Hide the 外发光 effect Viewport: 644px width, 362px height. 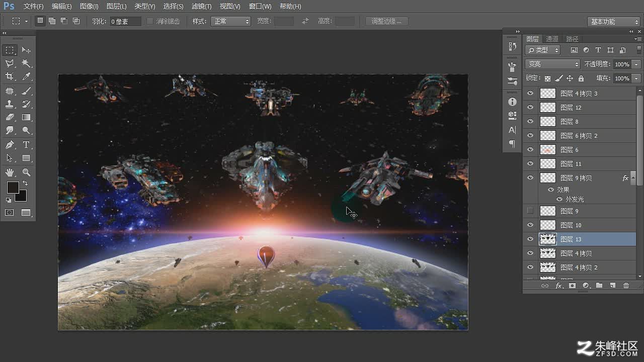(559, 199)
